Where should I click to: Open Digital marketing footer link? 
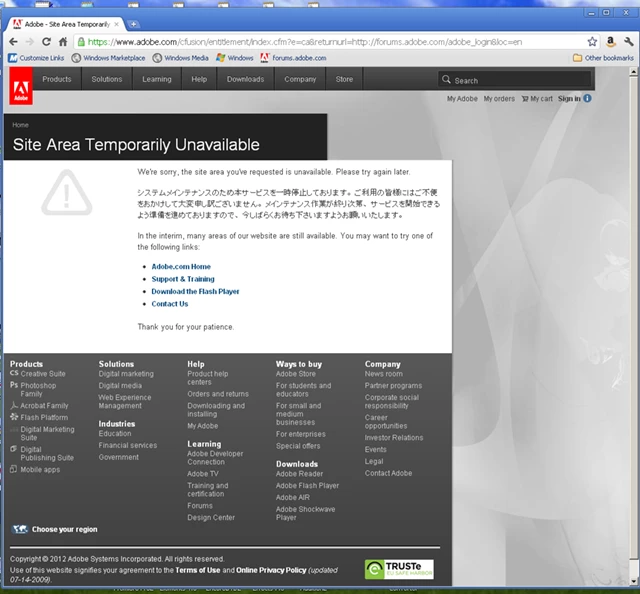[126, 374]
